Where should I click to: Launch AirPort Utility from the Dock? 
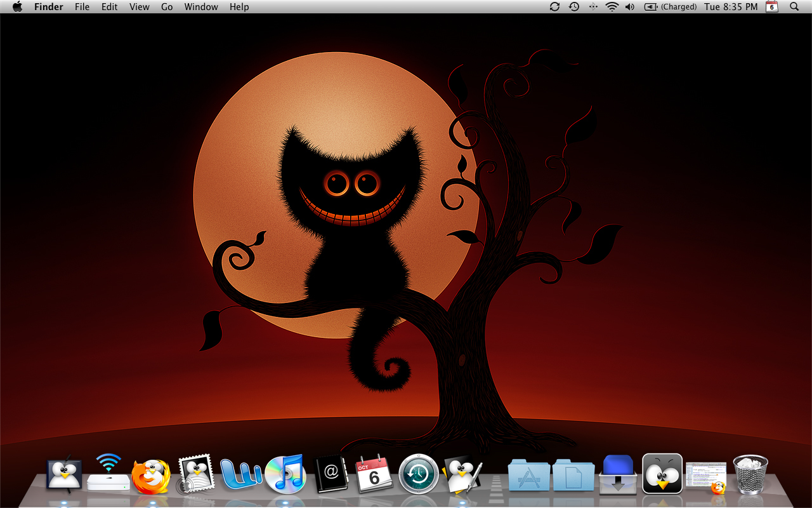click(x=108, y=472)
